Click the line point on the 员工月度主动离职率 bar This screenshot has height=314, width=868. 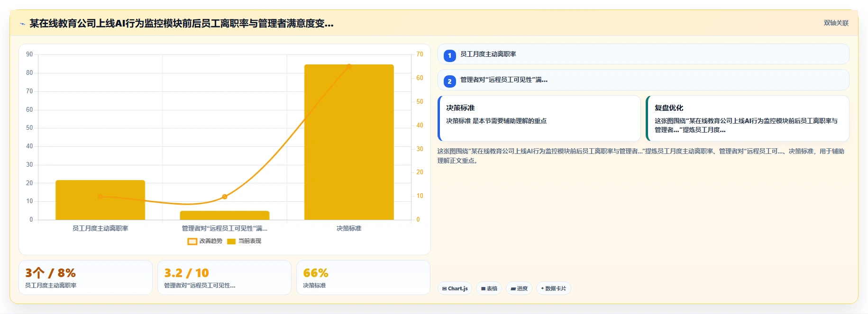(100, 197)
